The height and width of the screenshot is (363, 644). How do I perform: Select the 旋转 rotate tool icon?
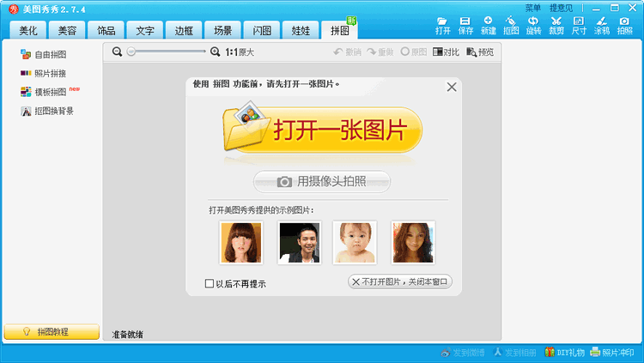(533, 24)
